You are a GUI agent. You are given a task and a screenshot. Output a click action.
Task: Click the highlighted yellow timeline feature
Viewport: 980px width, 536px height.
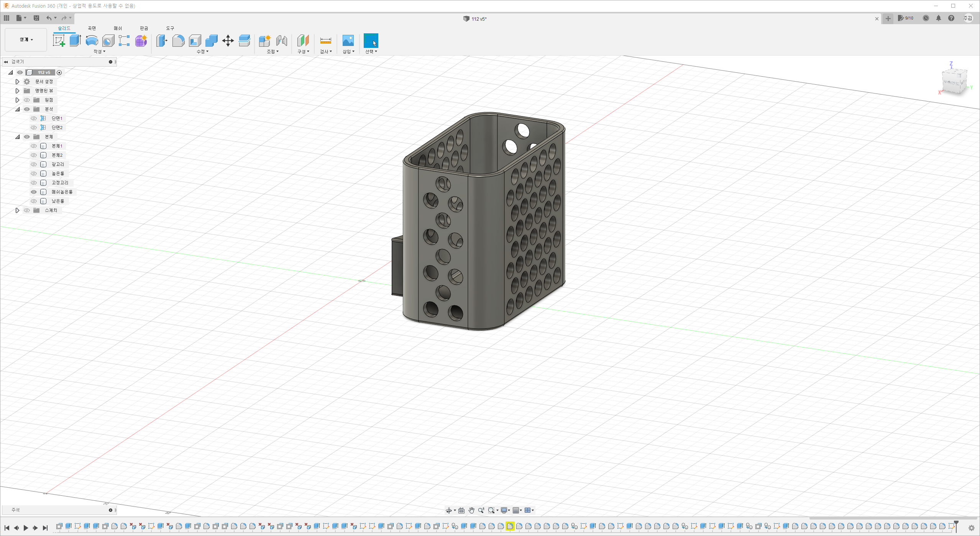pyautogui.click(x=510, y=526)
